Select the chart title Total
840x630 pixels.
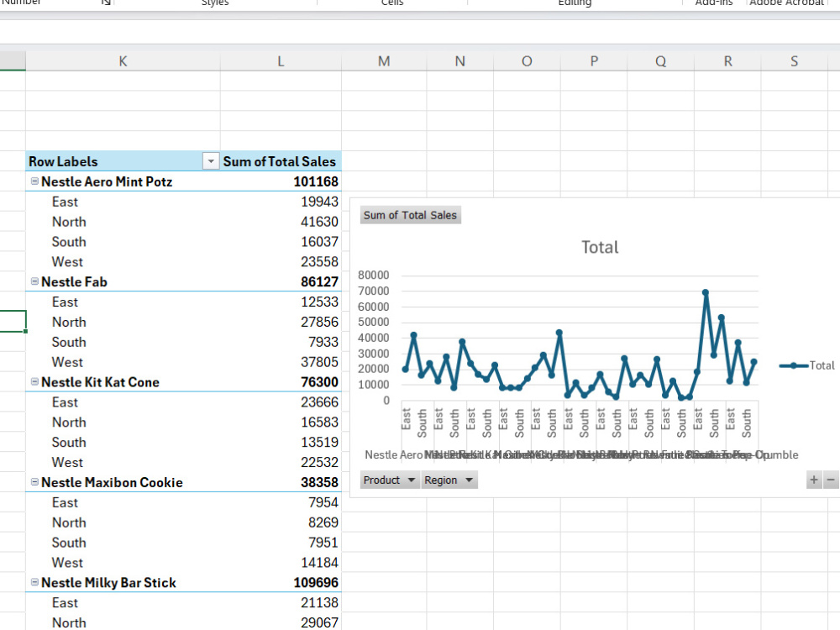coord(600,247)
